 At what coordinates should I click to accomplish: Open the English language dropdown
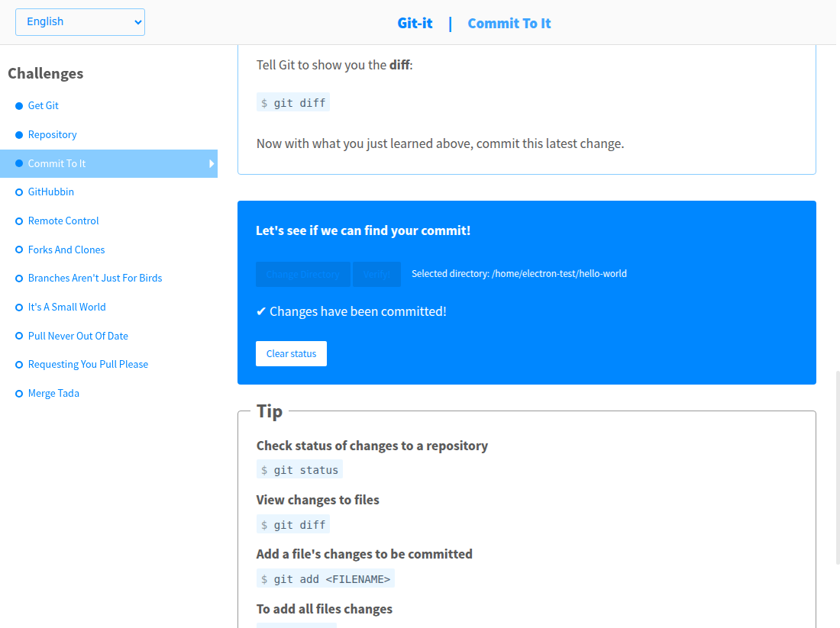pos(80,22)
